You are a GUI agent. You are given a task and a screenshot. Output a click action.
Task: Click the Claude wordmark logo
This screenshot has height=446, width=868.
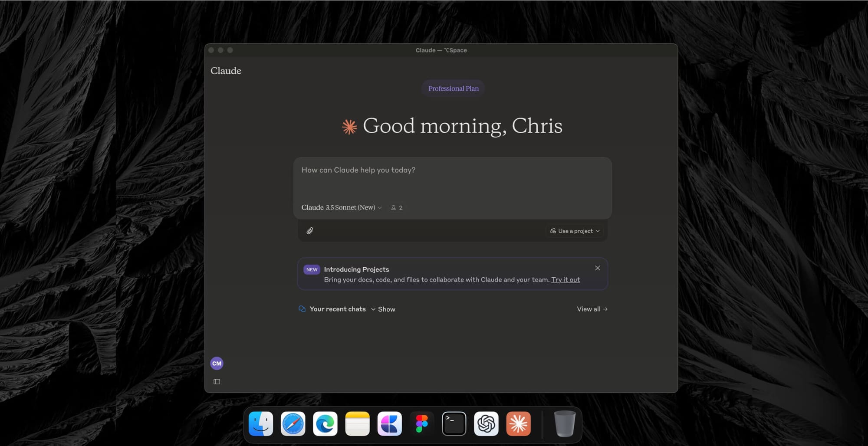click(x=226, y=71)
